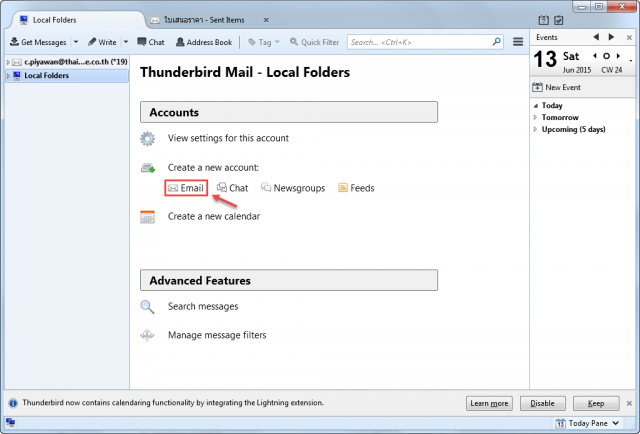Expand the Tomorrow section
Image resolution: width=640 pixels, height=434 pixels.
536,118
